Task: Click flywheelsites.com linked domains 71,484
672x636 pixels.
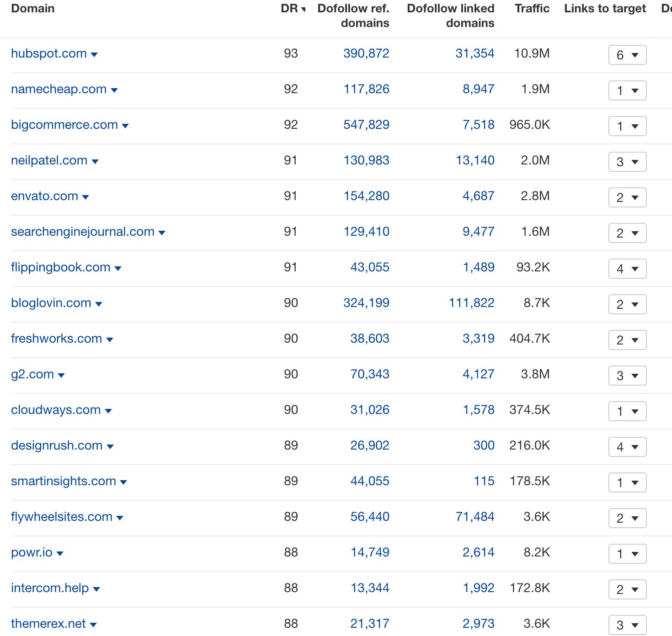Action: 475,517
